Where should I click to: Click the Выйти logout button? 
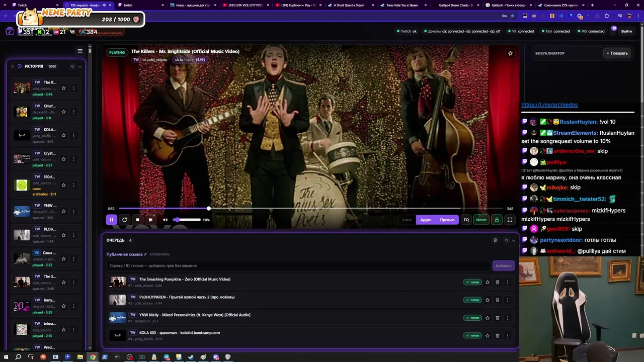[x=626, y=31]
